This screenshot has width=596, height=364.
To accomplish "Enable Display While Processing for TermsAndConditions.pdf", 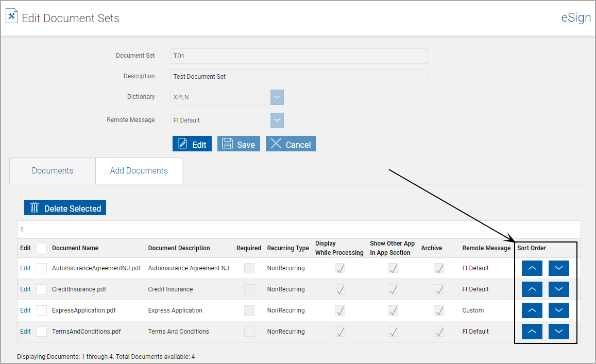I will (x=339, y=331).
